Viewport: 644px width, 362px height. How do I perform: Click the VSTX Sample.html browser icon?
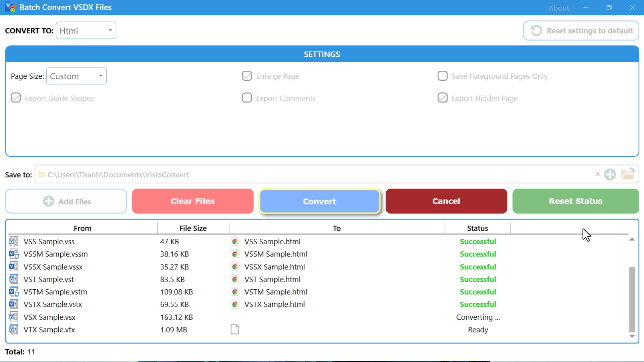[x=235, y=304]
